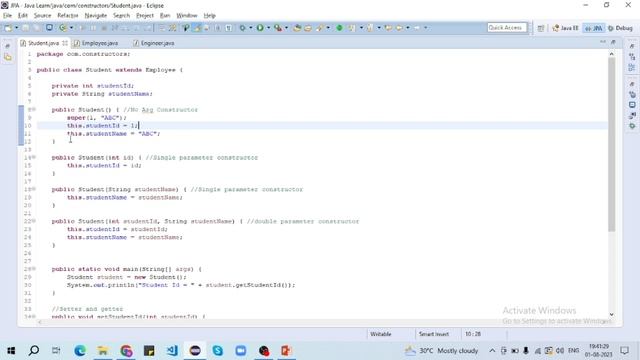Click the editor scroll down arrow

(611, 314)
